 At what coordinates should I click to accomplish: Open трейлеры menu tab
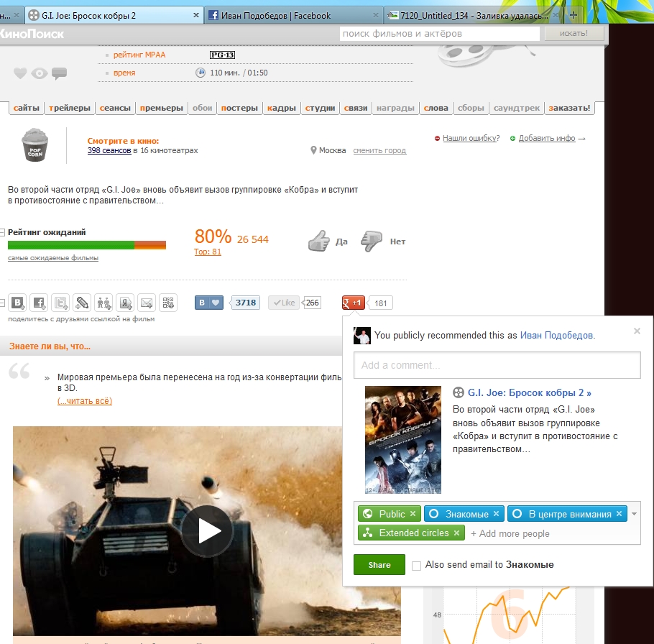pos(70,108)
